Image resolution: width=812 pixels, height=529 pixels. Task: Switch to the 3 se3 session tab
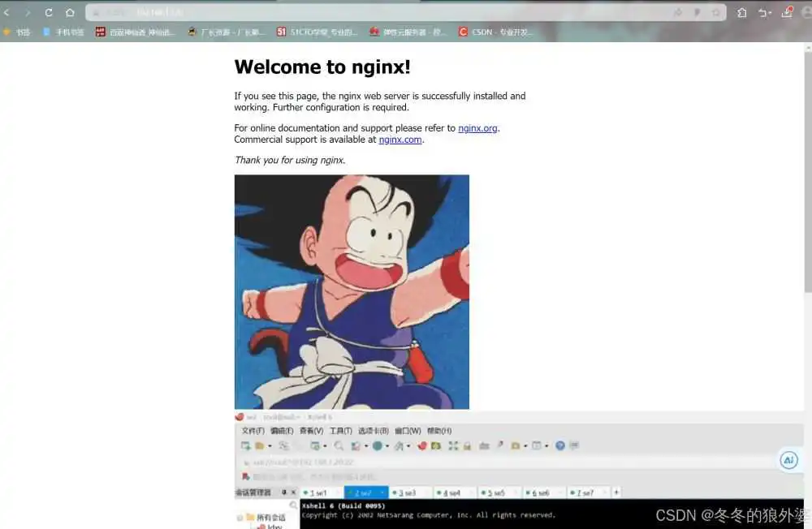(404, 492)
